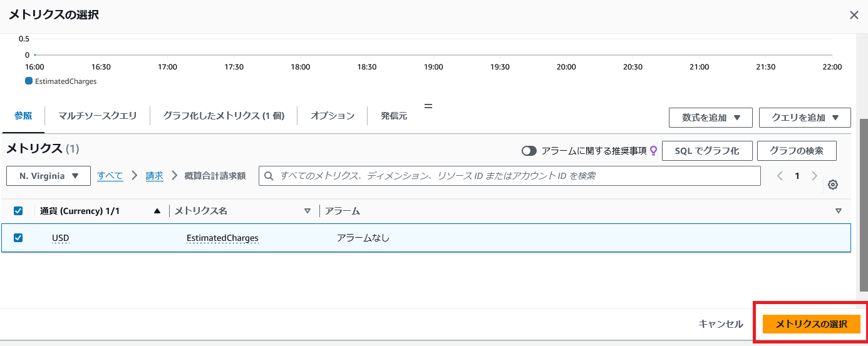Focus the metrics search field
The height and width of the screenshot is (346, 868).
point(510,176)
